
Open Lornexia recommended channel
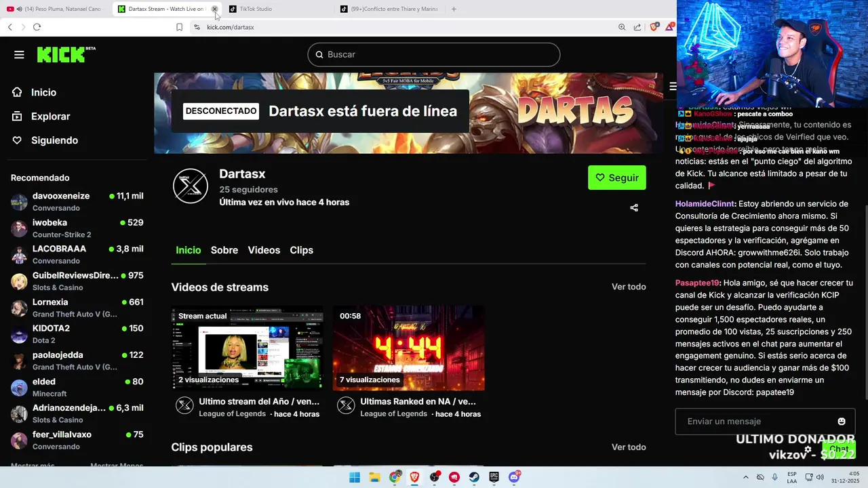77,308
